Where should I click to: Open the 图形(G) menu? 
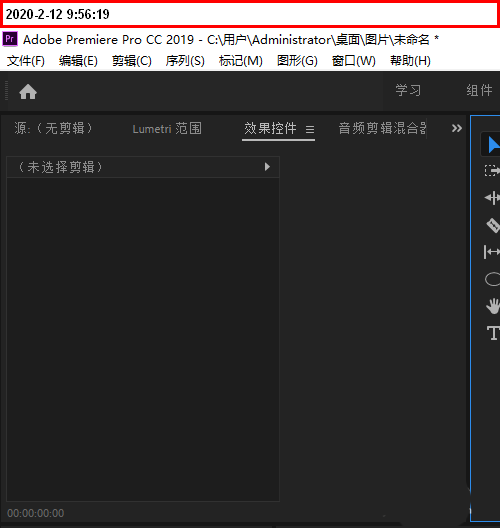297,61
